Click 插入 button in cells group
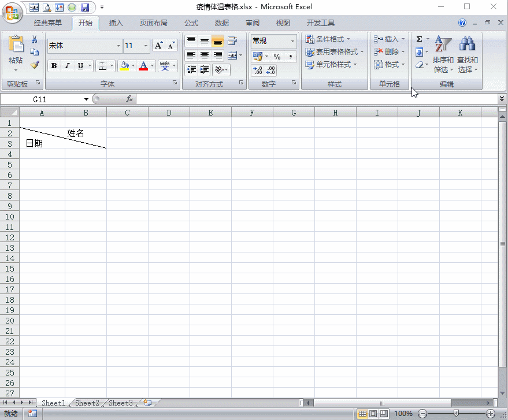Image resolution: width=508 pixels, height=420 pixels. (389, 39)
